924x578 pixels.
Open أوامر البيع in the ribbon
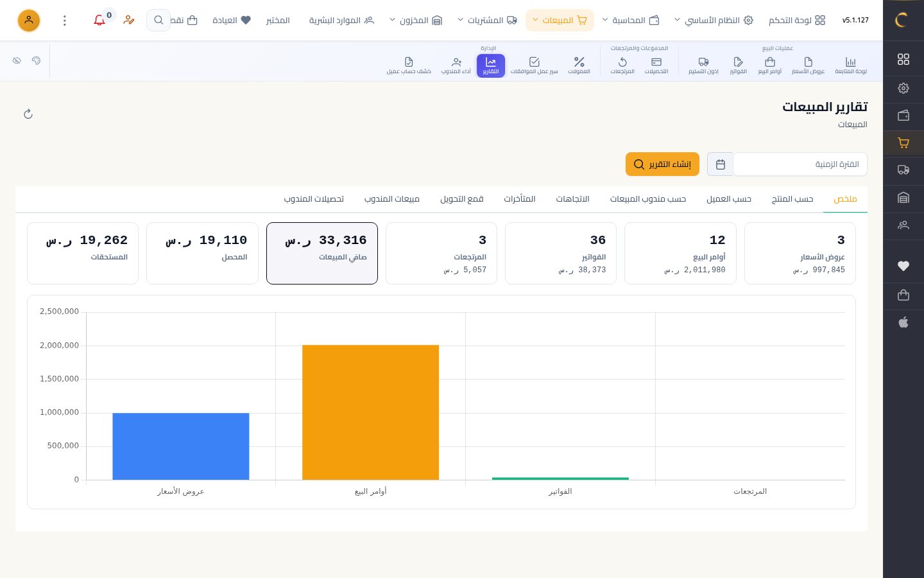pyautogui.click(x=770, y=66)
